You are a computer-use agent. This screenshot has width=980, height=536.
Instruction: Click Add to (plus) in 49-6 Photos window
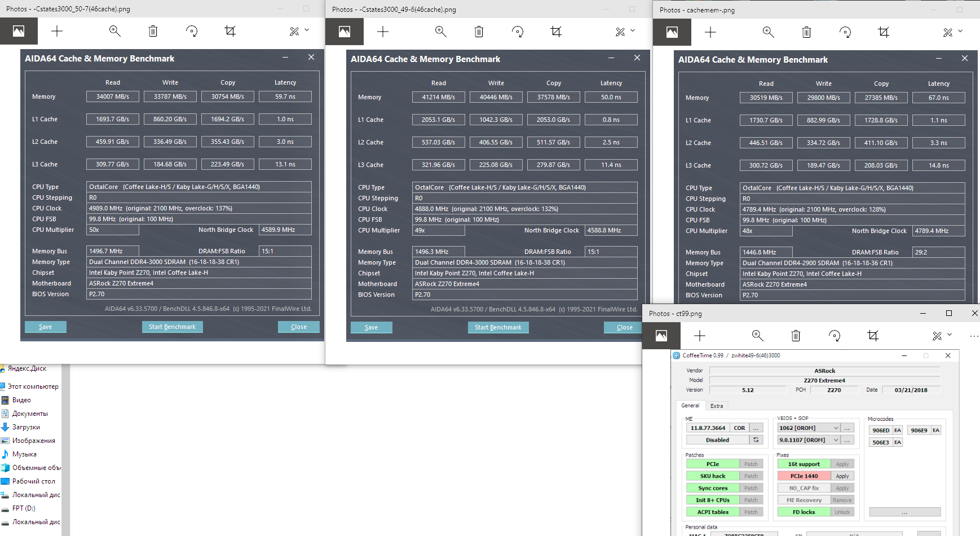pyautogui.click(x=383, y=32)
